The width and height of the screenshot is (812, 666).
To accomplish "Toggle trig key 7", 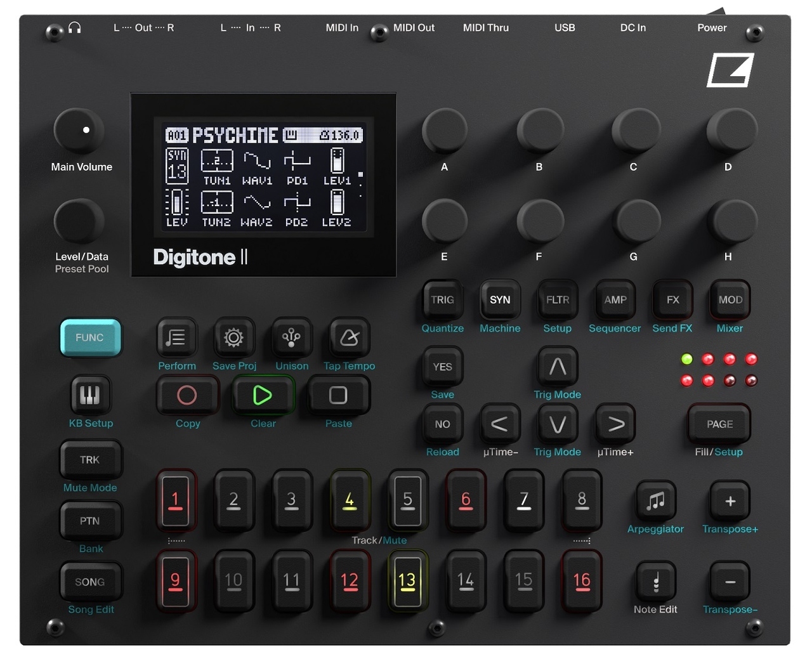I will 523,500.
